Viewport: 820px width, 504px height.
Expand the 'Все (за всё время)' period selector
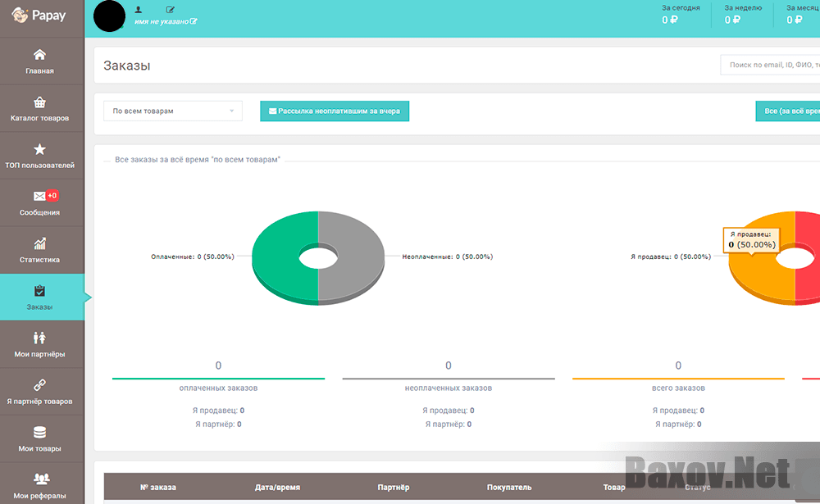click(789, 111)
